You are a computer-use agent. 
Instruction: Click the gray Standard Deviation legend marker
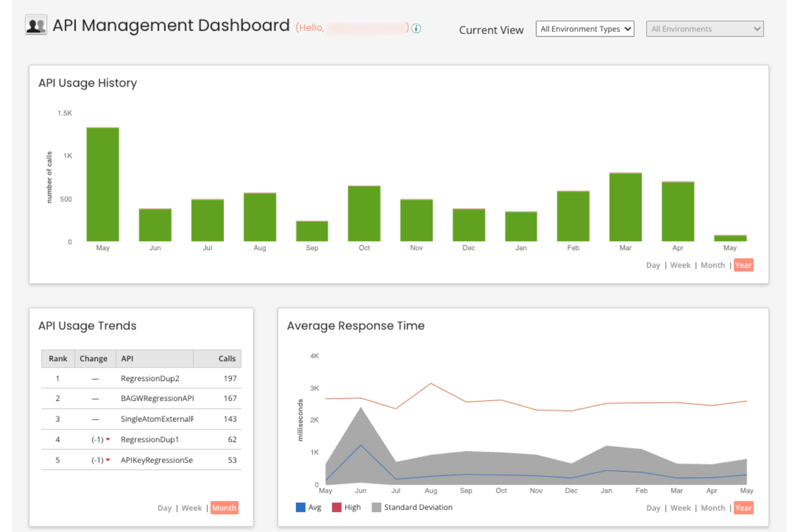pos(376,507)
